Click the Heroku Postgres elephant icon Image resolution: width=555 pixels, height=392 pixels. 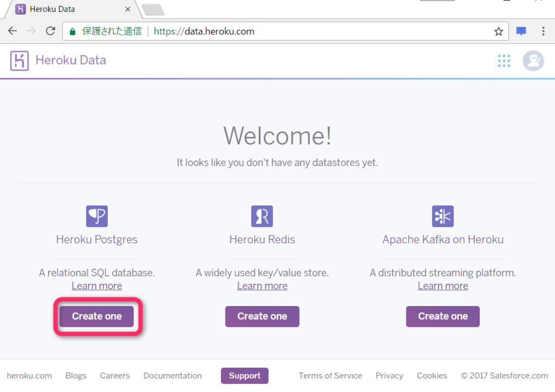tap(97, 216)
